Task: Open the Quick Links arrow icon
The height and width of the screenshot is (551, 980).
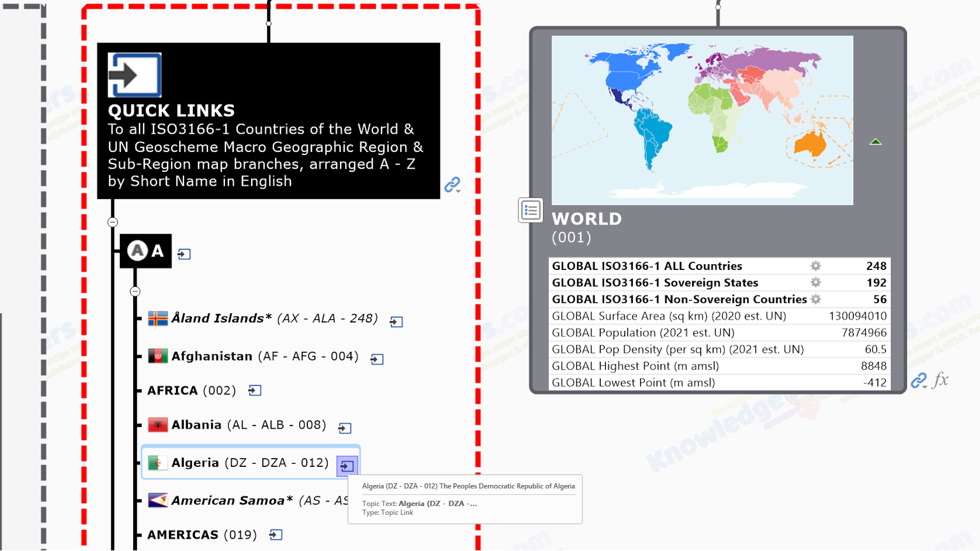Action: point(135,75)
